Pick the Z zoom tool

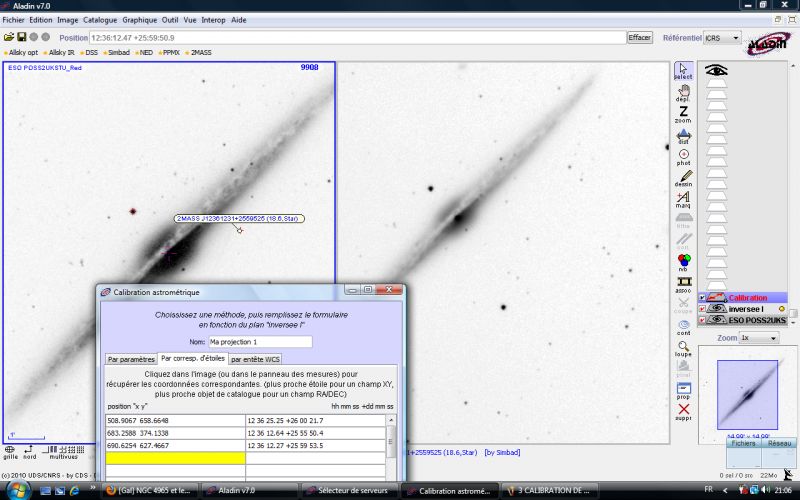(684, 114)
